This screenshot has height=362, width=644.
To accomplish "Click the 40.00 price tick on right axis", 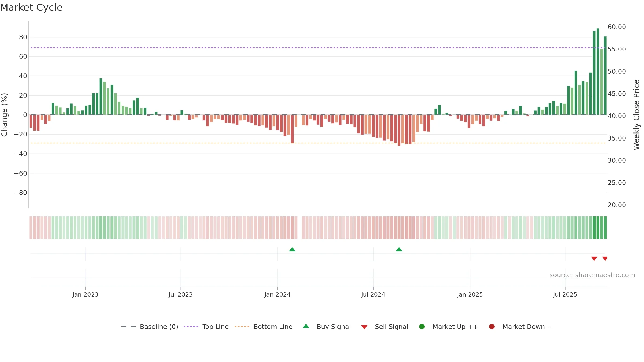I will (617, 116).
